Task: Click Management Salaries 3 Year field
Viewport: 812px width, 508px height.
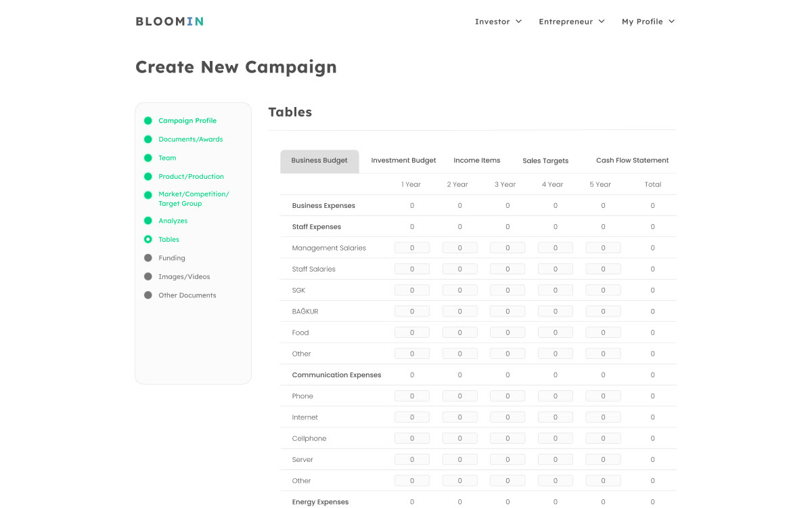Action: (507, 248)
